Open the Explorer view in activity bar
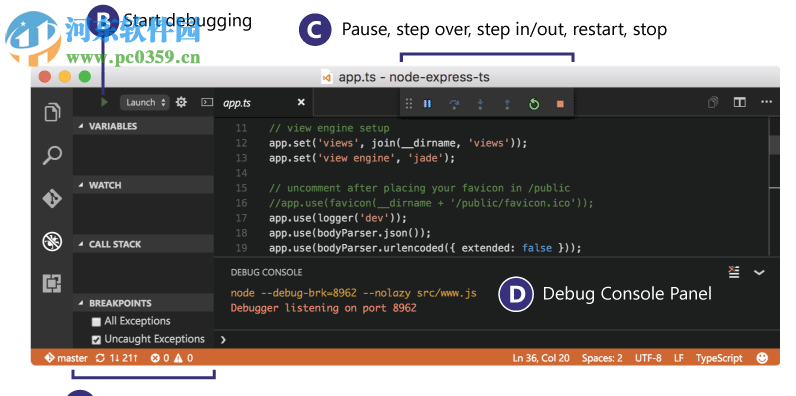This screenshot has width=796, height=396. tap(52, 112)
